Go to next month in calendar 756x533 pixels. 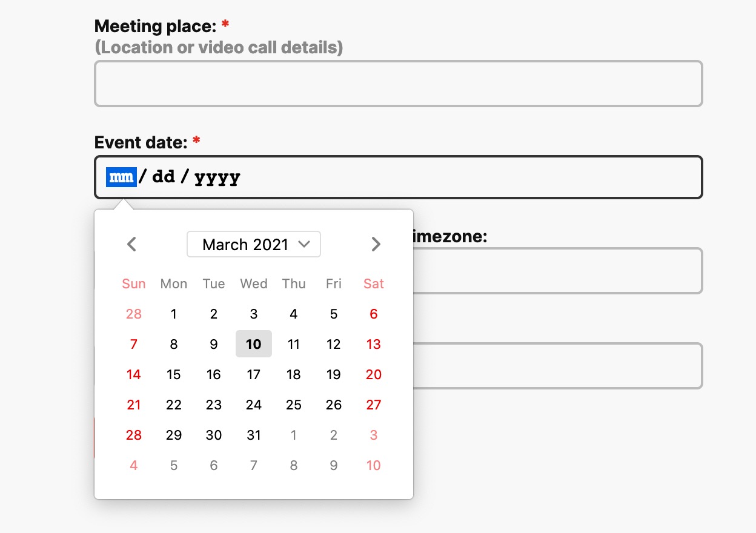tap(376, 244)
